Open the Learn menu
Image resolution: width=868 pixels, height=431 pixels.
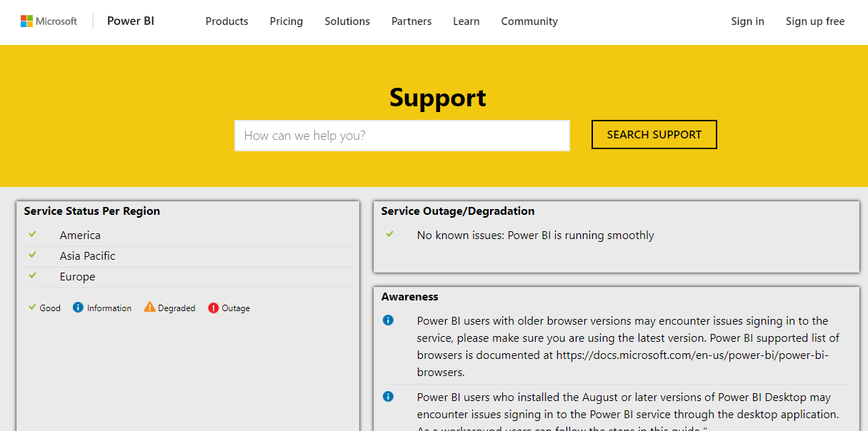coord(467,21)
